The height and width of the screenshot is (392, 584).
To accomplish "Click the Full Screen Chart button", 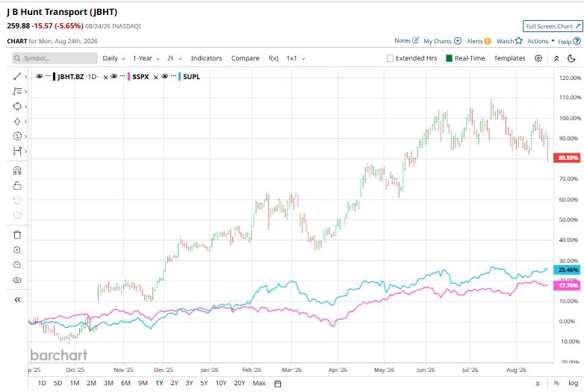I will click(553, 26).
